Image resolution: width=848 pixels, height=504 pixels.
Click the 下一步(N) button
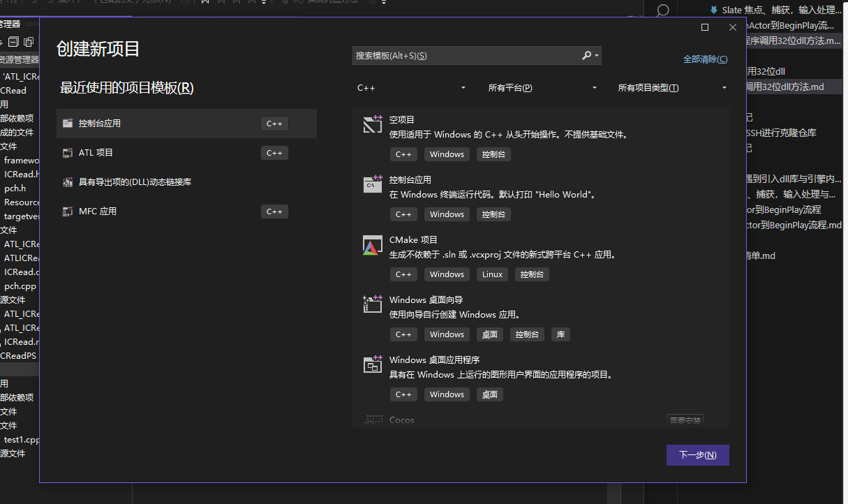tap(698, 455)
